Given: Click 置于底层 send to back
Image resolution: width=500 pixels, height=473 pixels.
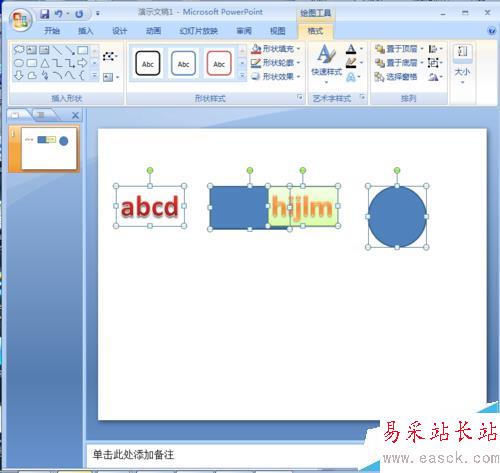Looking at the screenshot, I should pyautogui.click(x=399, y=63).
